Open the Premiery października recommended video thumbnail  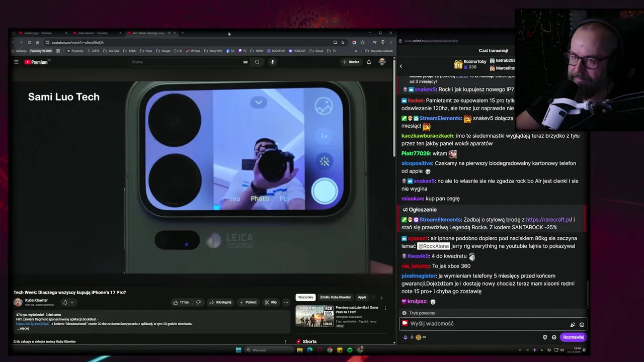(x=314, y=316)
